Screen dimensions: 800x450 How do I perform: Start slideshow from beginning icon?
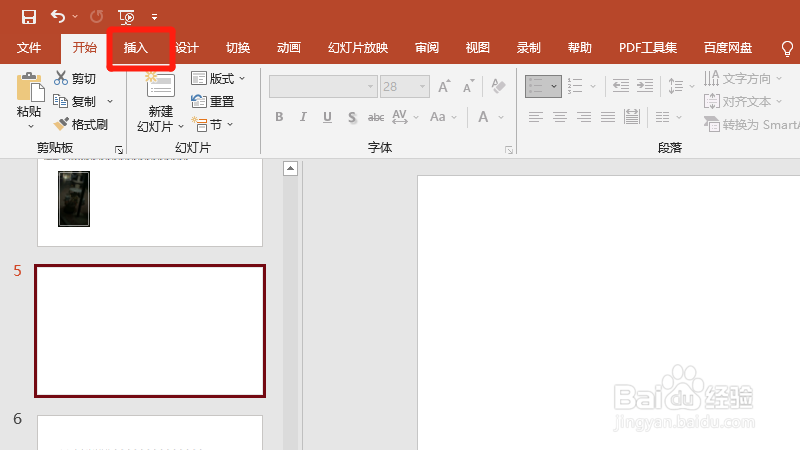(x=126, y=17)
